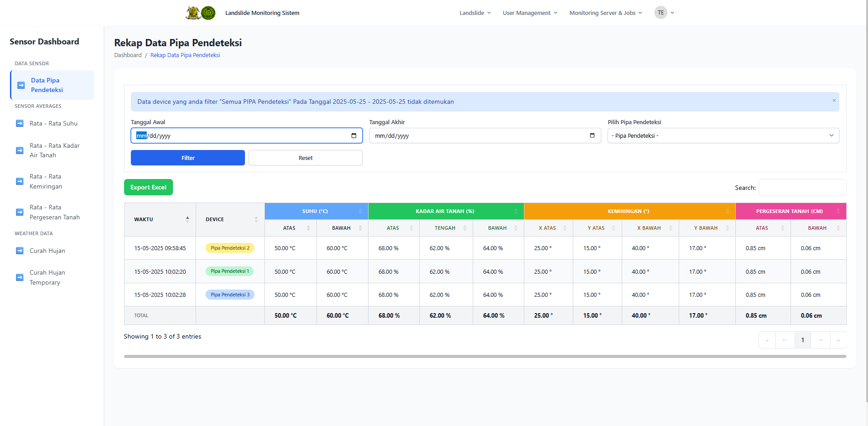The image size is (868, 426).
Task: Click the Reset button
Action: (x=305, y=158)
